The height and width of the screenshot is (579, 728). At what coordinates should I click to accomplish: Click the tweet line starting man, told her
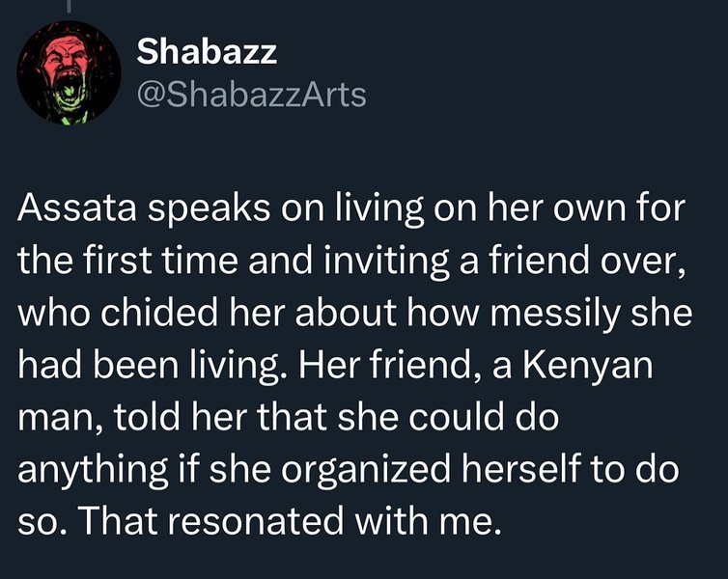(x=289, y=417)
